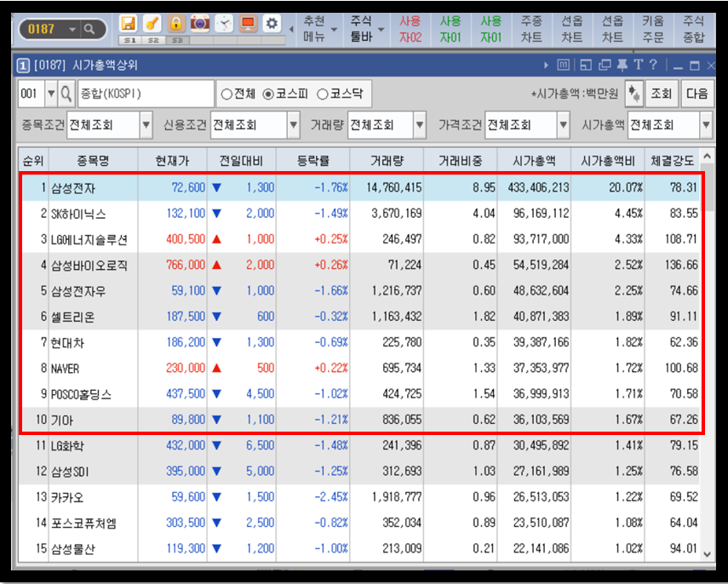Sort by the 시가총액비 column header
Screen dimensions: 728x584
pyautogui.click(x=608, y=161)
